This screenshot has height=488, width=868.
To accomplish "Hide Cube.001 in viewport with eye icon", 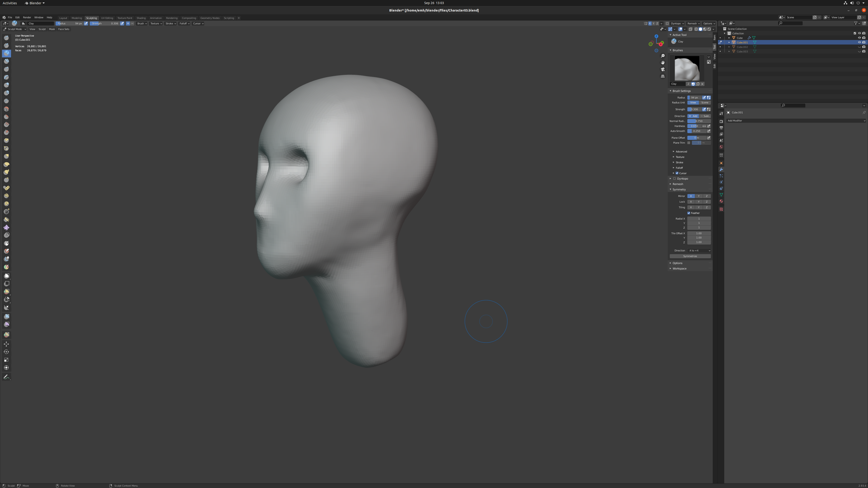I will 859,42.
